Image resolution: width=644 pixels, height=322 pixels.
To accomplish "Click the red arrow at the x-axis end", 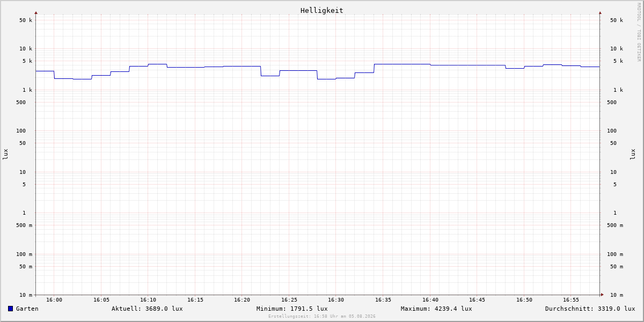I will tap(602, 294).
